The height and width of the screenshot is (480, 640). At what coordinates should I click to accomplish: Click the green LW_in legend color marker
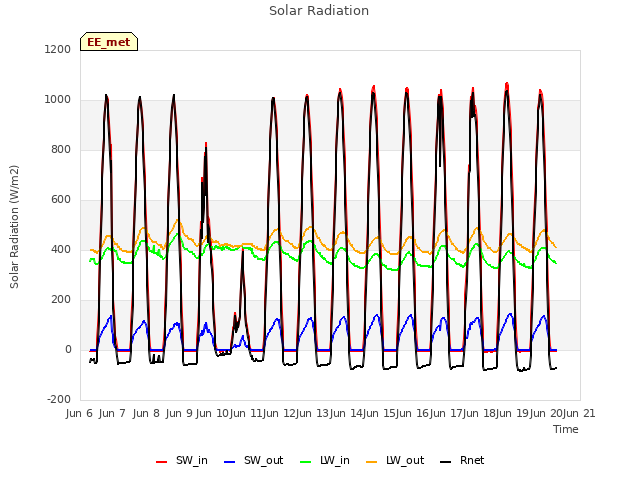pos(306,462)
